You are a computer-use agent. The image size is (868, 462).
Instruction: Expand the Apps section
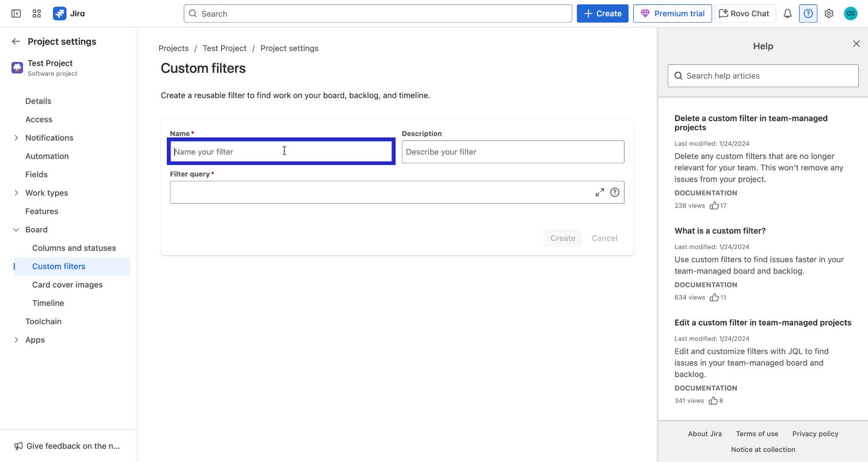[x=16, y=339]
